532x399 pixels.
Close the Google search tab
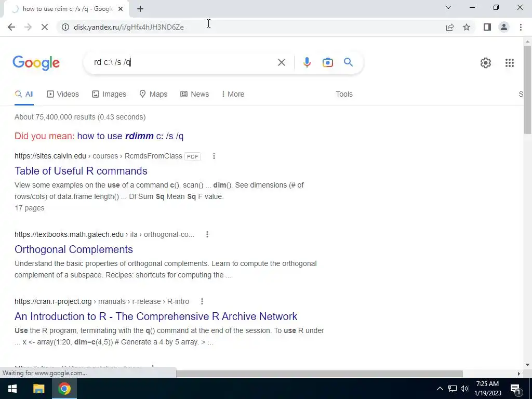point(121,9)
